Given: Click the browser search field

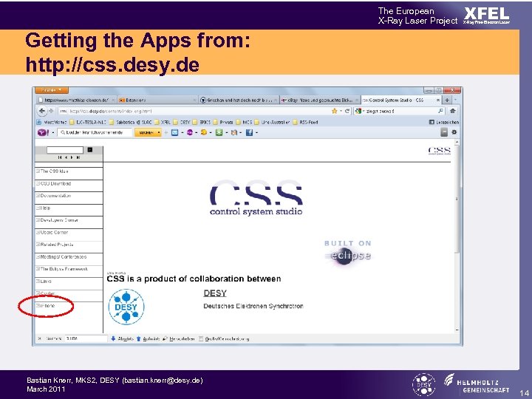Looking at the screenshot, I should pos(400,111).
